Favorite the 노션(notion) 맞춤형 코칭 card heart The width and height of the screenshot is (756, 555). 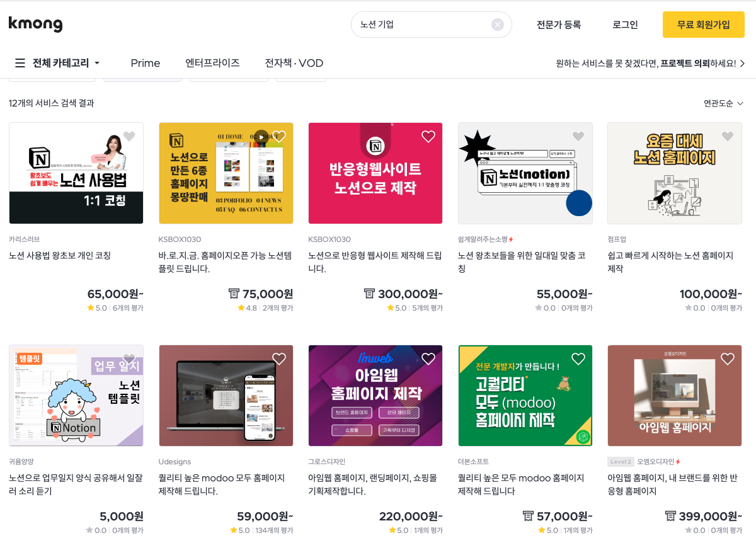578,136
